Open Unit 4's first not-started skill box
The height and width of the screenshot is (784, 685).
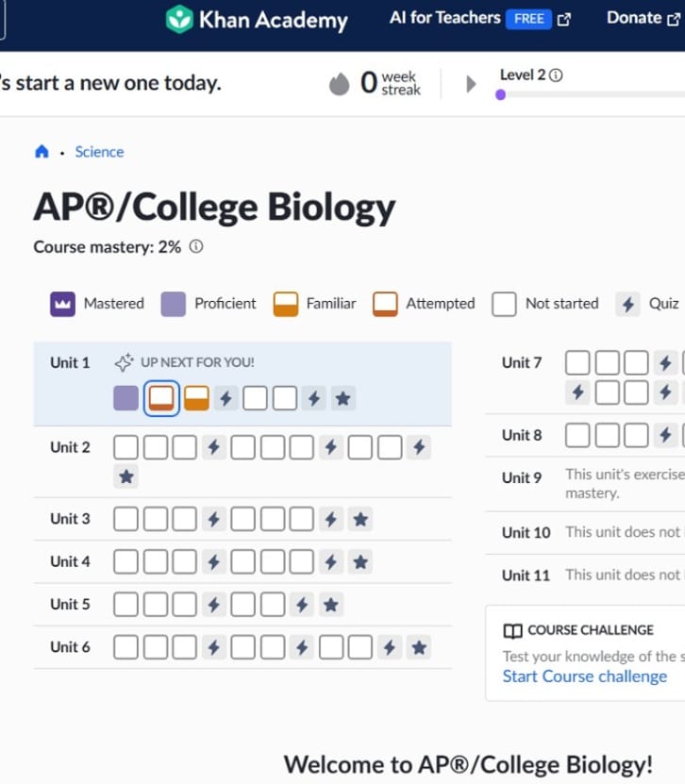pos(125,562)
